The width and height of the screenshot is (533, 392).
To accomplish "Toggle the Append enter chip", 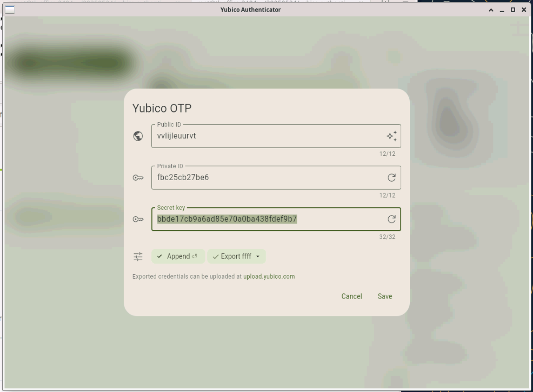I will click(x=178, y=256).
